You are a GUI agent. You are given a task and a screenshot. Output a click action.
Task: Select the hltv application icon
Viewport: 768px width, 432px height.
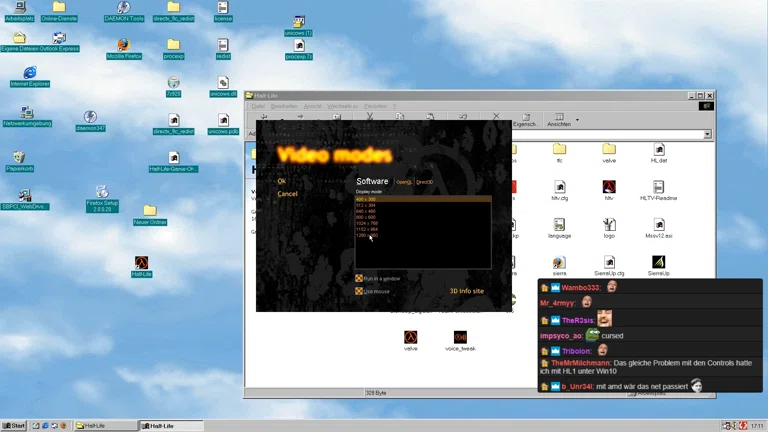click(x=609, y=191)
